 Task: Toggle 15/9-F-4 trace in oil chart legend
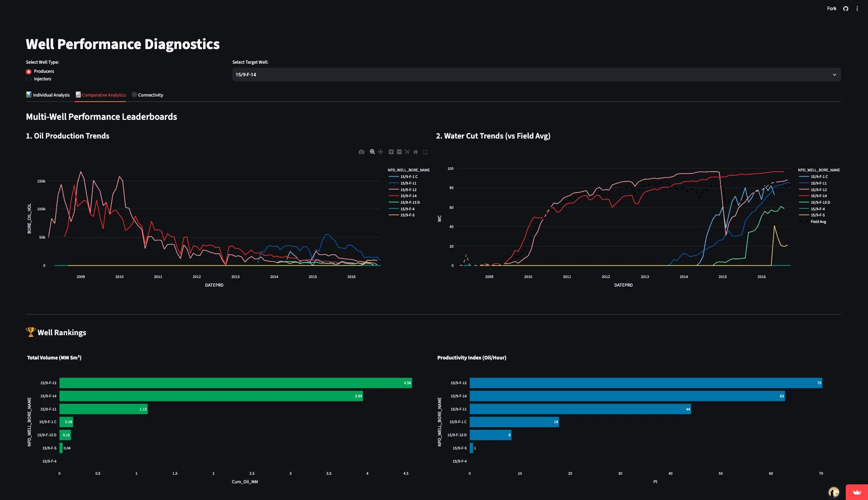(x=402, y=209)
